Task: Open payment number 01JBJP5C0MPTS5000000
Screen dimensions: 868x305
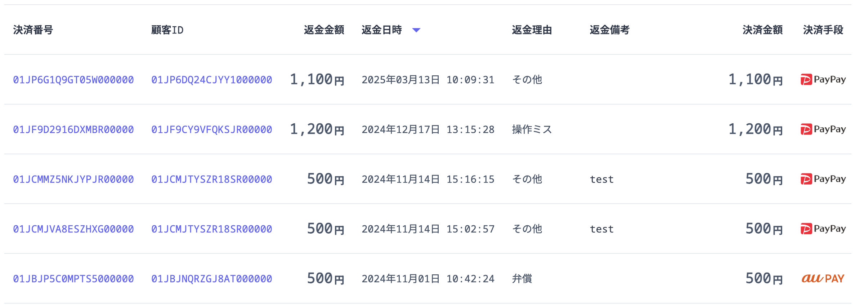Action: (x=73, y=279)
